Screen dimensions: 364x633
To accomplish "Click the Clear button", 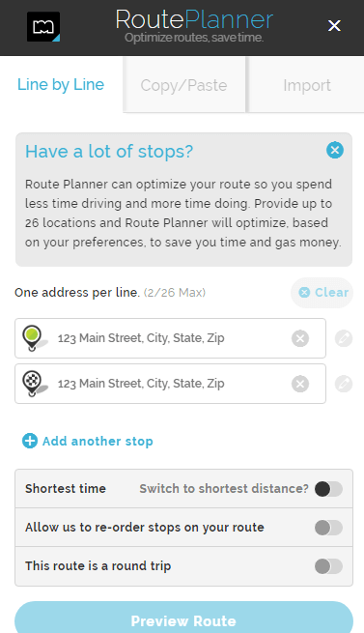I will 322,292.
